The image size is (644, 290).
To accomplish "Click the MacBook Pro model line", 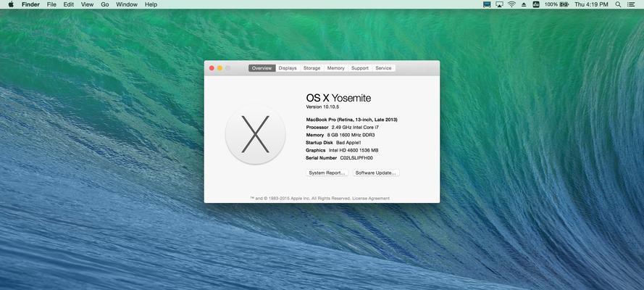I will pyautogui.click(x=351, y=120).
